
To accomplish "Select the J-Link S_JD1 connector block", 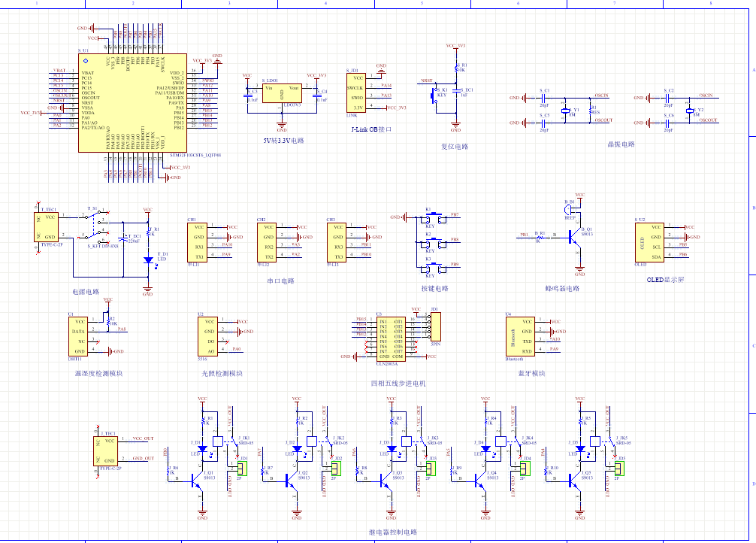I will [x=357, y=93].
